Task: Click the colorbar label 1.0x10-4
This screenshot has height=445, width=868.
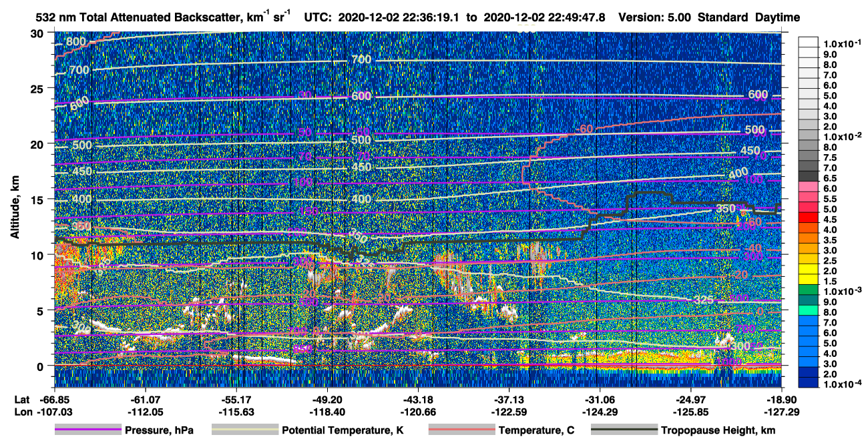Action: coord(843,384)
